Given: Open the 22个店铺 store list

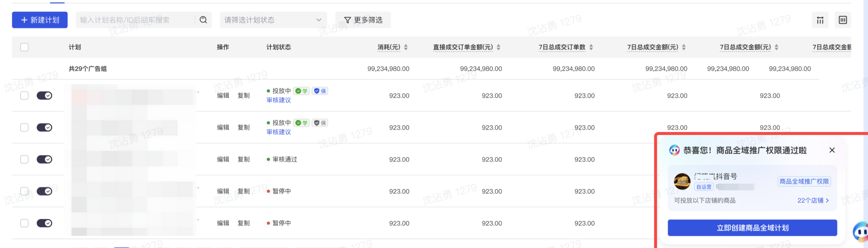Looking at the screenshot, I should click(813, 200).
